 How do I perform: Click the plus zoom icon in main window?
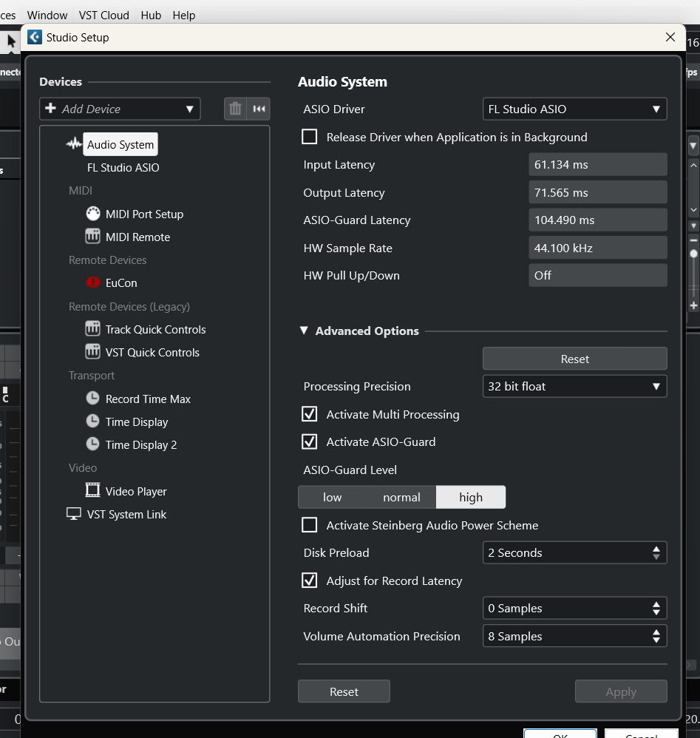[x=693, y=305]
